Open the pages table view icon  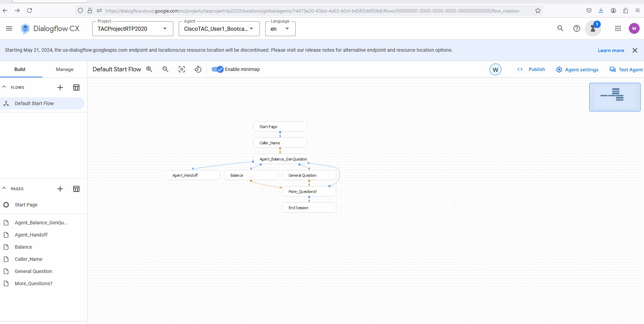click(x=76, y=189)
